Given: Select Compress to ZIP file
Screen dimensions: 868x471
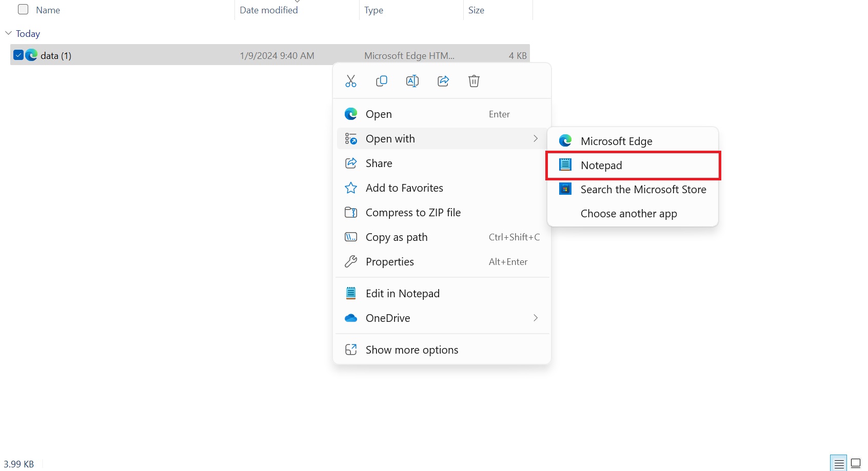Looking at the screenshot, I should coord(413,213).
